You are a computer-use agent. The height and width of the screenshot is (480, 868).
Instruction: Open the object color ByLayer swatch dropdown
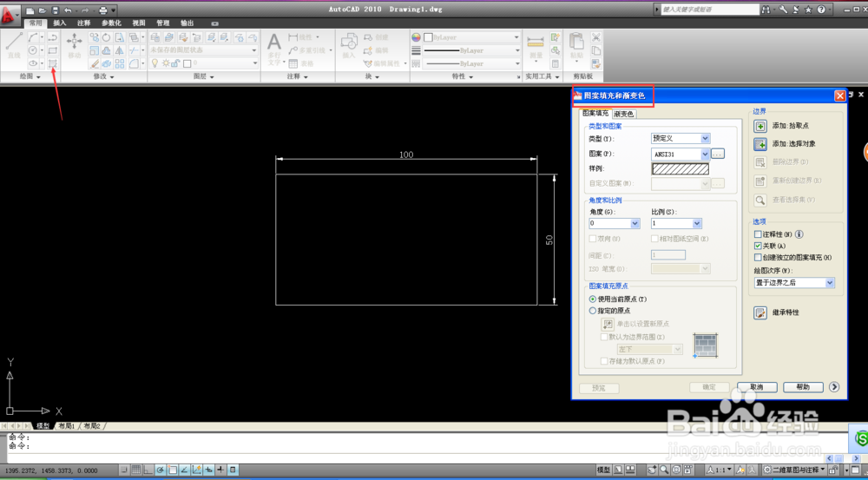coord(471,37)
